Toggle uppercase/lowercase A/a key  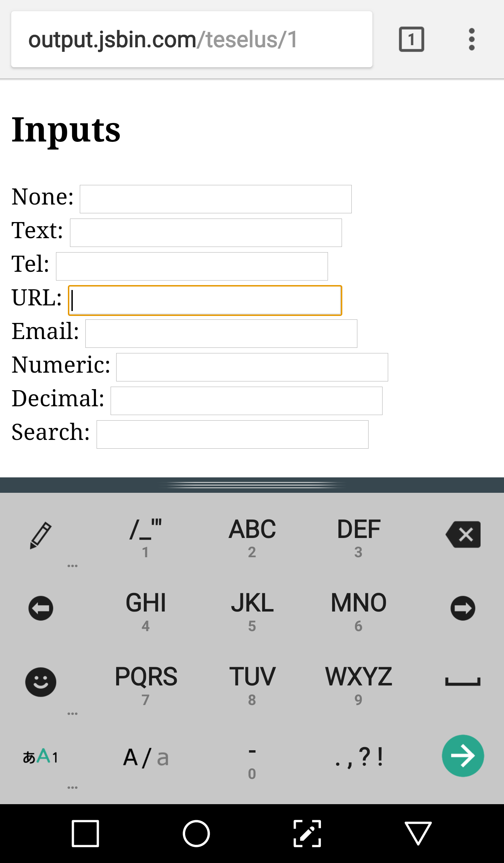coord(146,757)
